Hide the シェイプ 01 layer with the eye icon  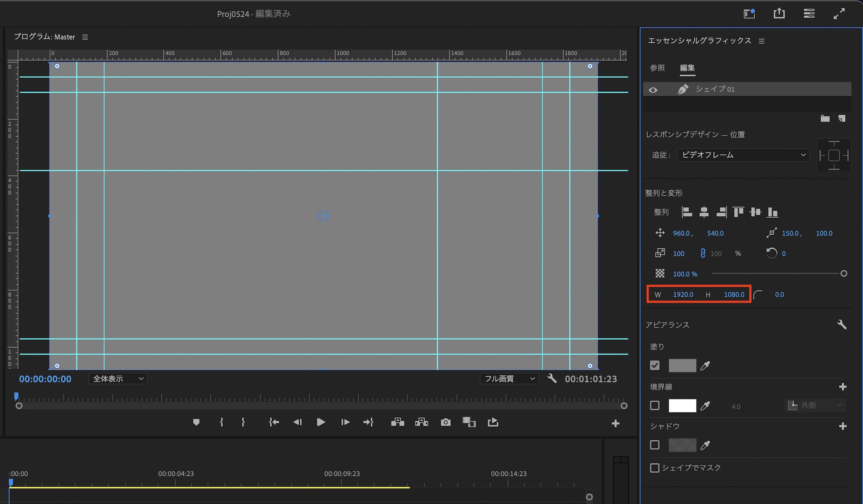[x=653, y=90]
